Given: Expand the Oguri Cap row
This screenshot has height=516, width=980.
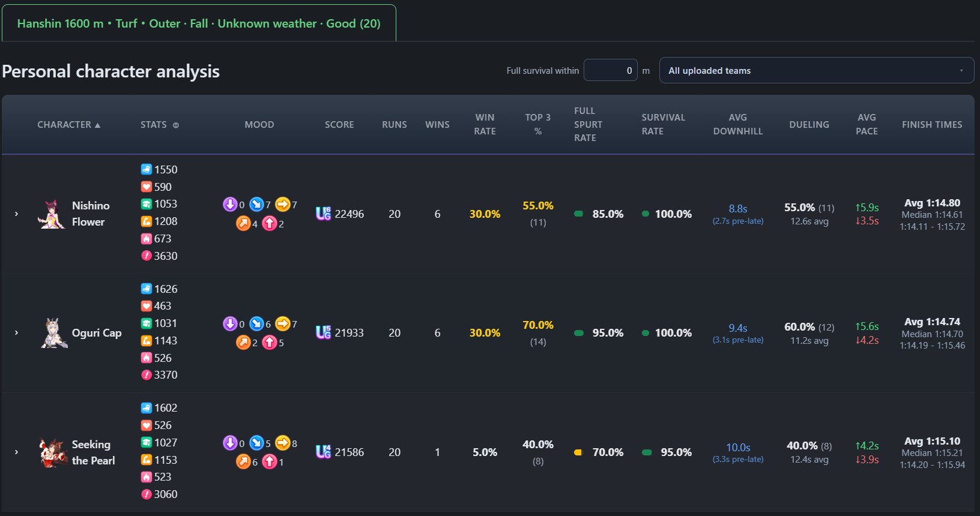Looking at the screenshot, I should (x=16, y=332).
